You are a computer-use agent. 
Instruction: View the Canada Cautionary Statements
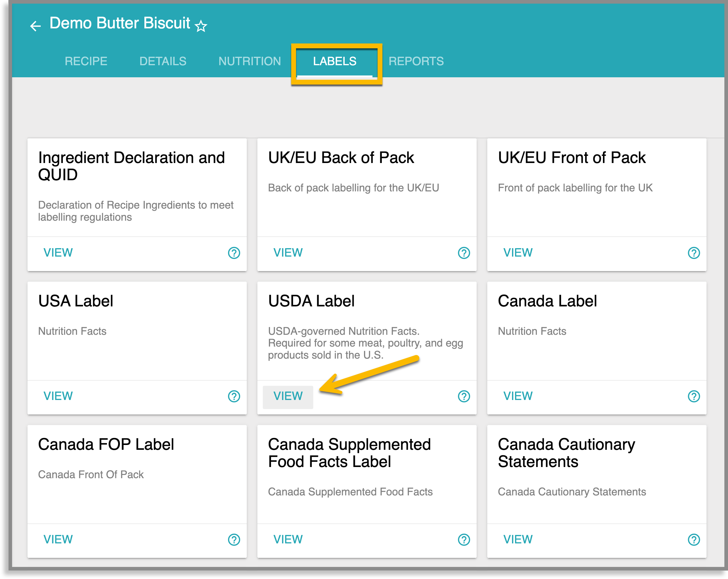[x=518, y=539]
